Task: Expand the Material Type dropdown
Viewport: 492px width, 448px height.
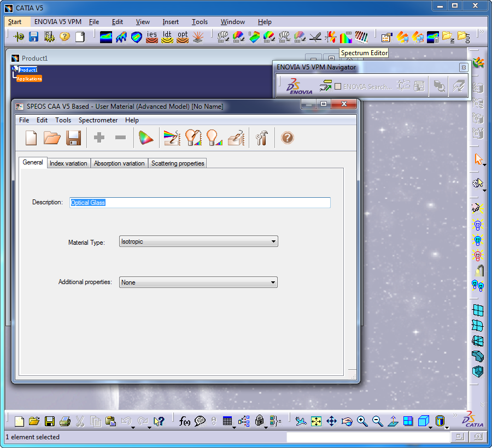Action: (x=273, y=241)
